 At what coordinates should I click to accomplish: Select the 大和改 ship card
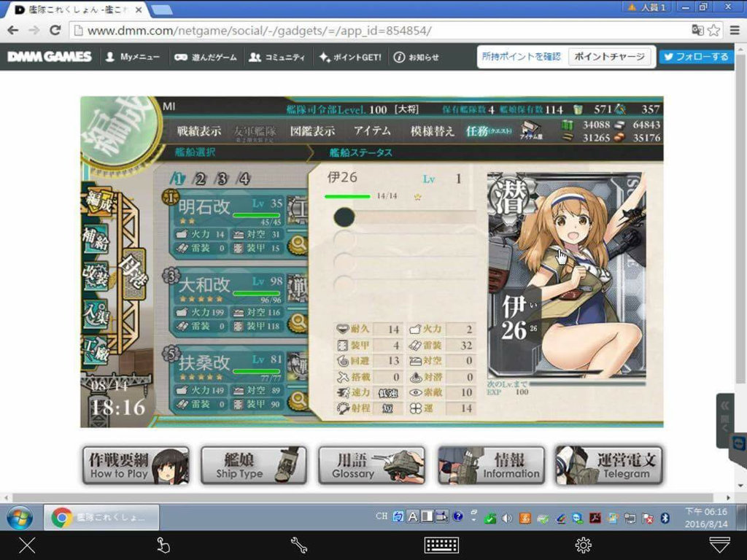tap(237, 302)
